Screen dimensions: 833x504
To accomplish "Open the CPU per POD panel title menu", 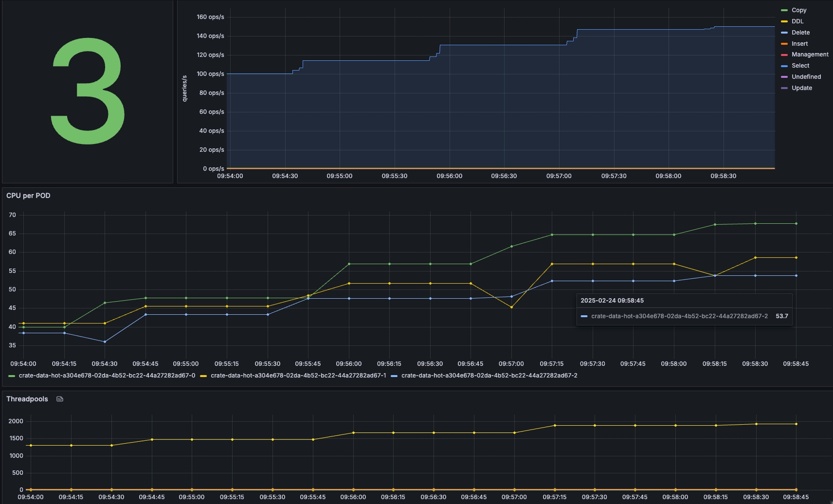I will [x=28, y=196].
